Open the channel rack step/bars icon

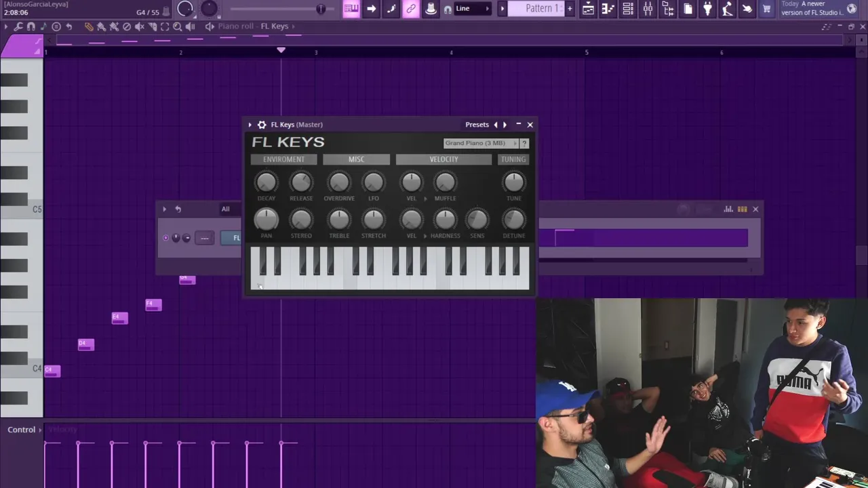(x=742, y=209)
